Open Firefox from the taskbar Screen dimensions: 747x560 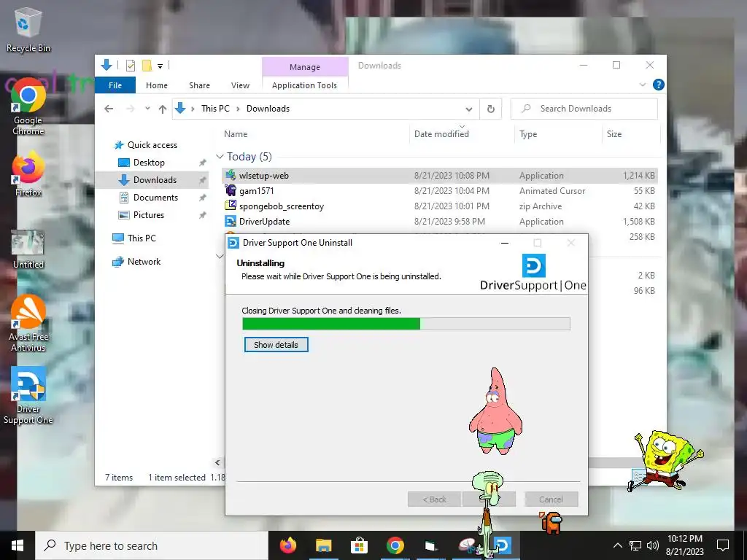[x=288, y=545]
